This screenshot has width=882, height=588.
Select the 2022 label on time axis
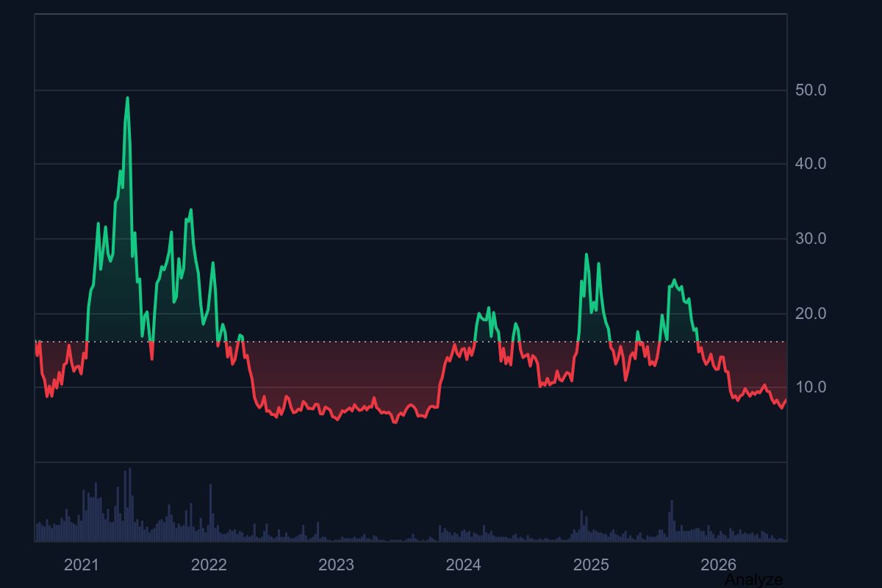(x=209, y=564)
